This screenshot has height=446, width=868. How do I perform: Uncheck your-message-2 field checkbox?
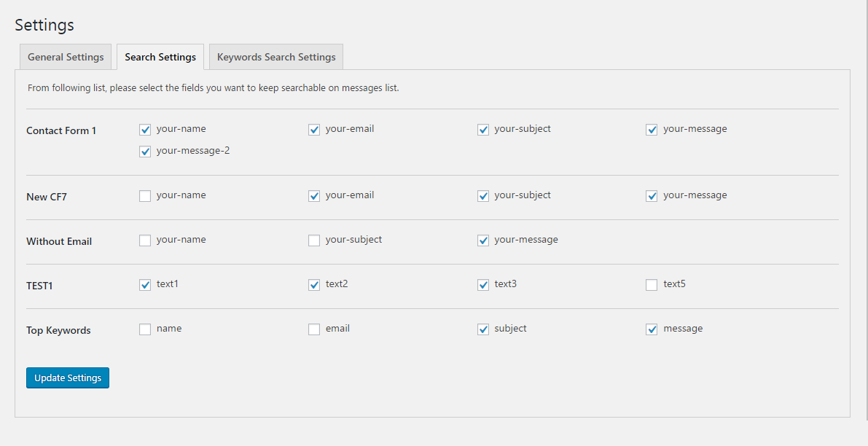coord(145,152)
